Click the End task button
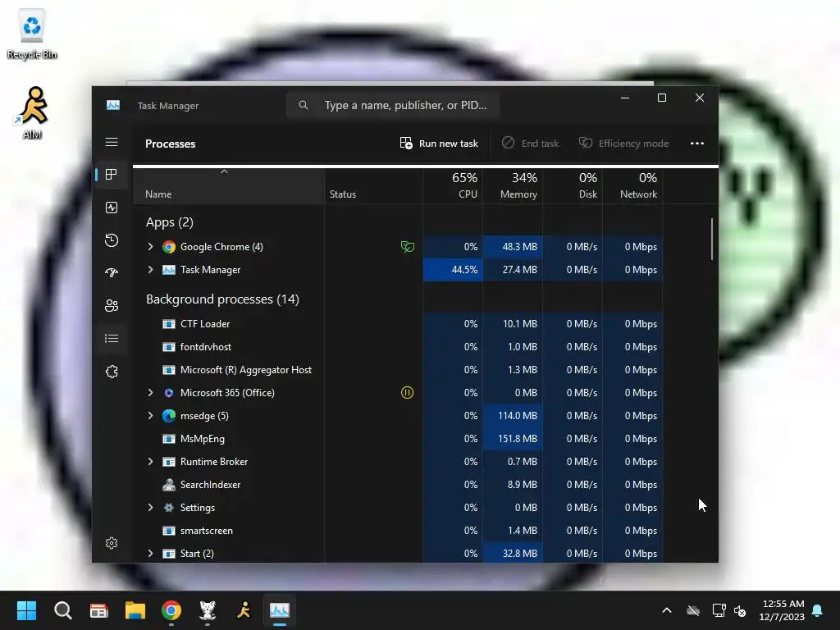Image resolution: width=840 pixels, height=630 pixels. click(531, 143)
